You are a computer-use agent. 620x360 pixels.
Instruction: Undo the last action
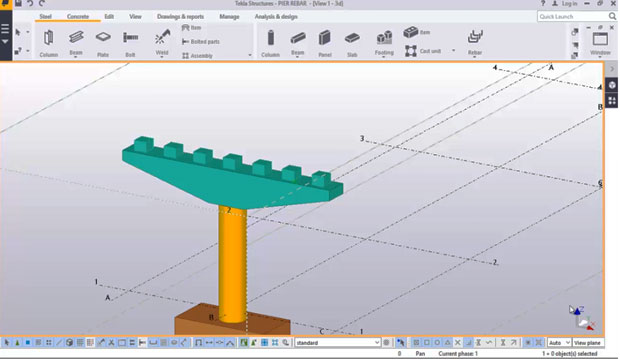(x=30, y=4)
